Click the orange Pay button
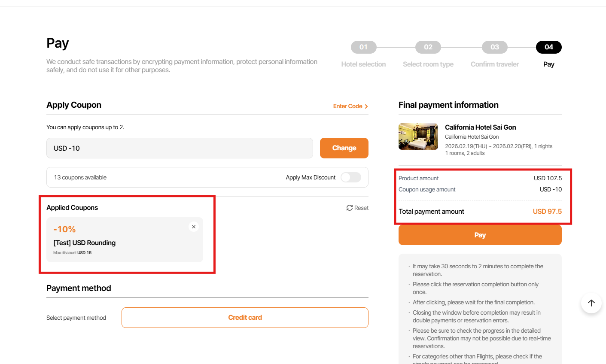This screenshot has height=364, width=606. pos(480,235)
